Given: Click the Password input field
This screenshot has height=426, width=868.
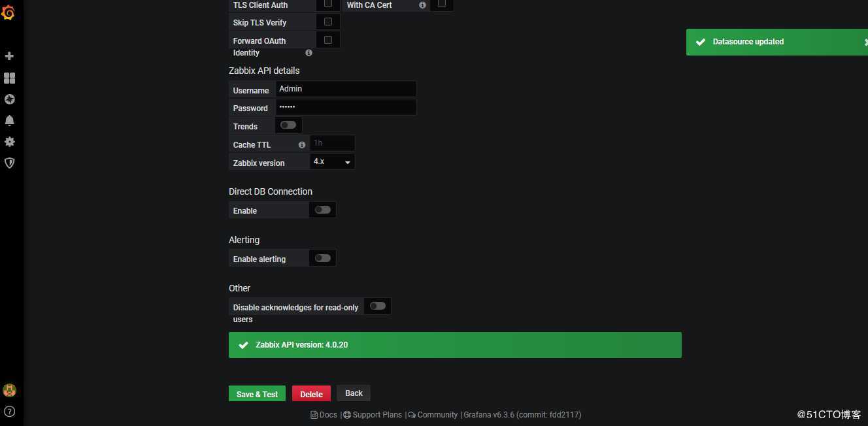Looking at the screenshot, I should [x=346, y=107].
